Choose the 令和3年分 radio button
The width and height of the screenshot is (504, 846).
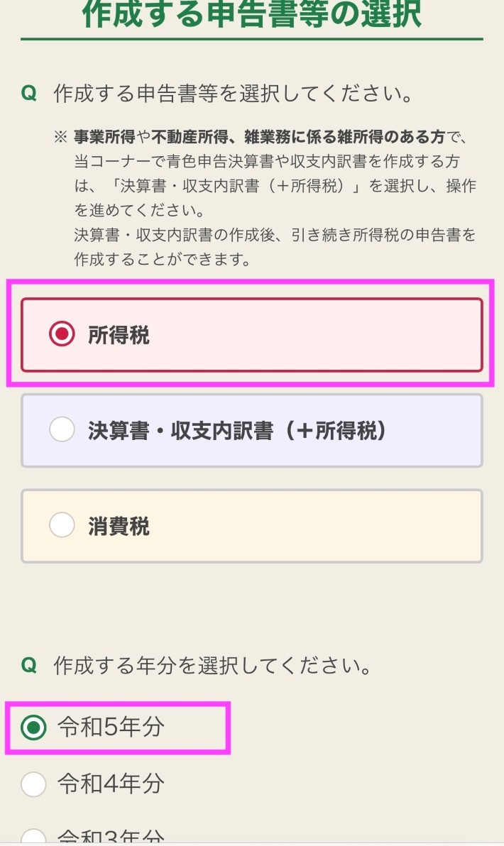click(33, 837)
